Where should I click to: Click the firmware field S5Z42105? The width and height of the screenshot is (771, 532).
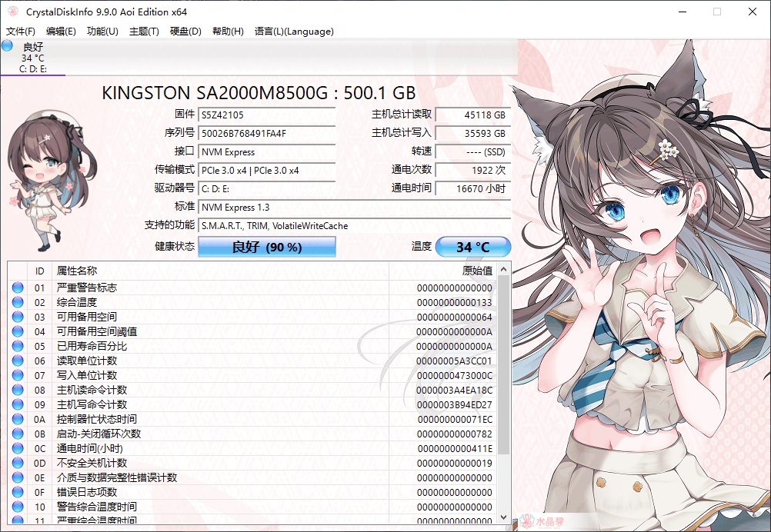[x=266, y=115]
